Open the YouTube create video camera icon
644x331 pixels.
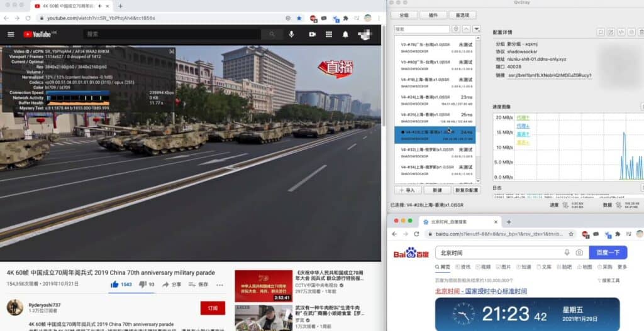312,35
